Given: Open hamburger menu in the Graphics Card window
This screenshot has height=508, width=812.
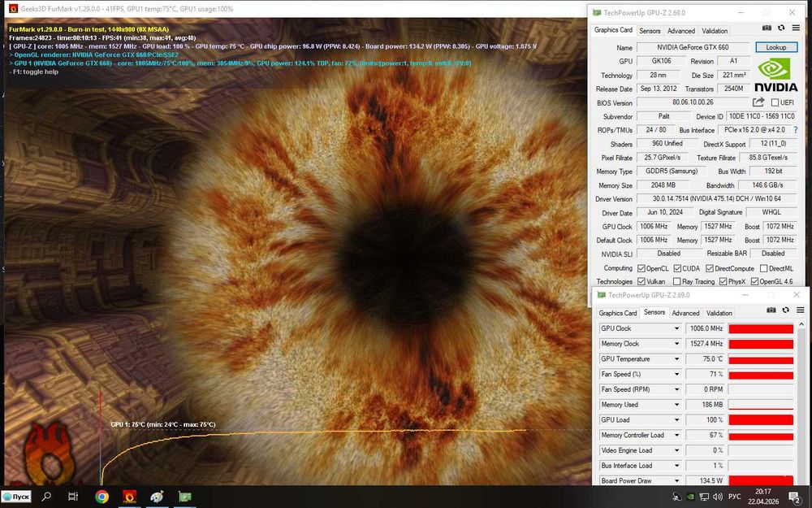Looking at the screenshot, I should [796, 28].
